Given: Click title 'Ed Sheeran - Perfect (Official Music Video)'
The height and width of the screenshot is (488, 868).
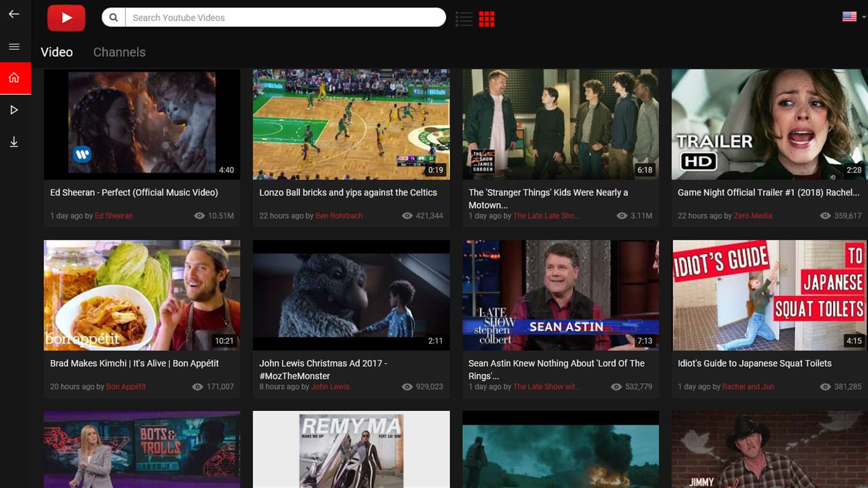Looking at the screenshot, I should [x=134, y=193].
